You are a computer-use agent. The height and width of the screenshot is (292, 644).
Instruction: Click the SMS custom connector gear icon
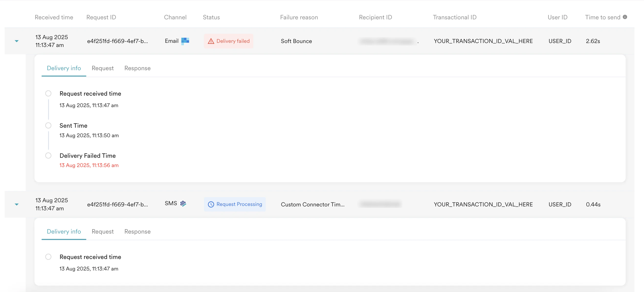click(x=183, y=203)
